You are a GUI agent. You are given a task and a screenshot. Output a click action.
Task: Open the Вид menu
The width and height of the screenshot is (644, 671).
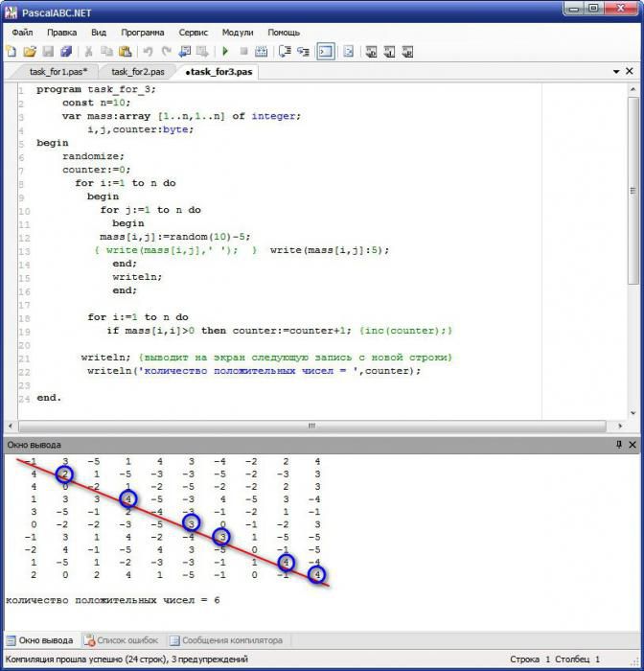pos(99,33)
